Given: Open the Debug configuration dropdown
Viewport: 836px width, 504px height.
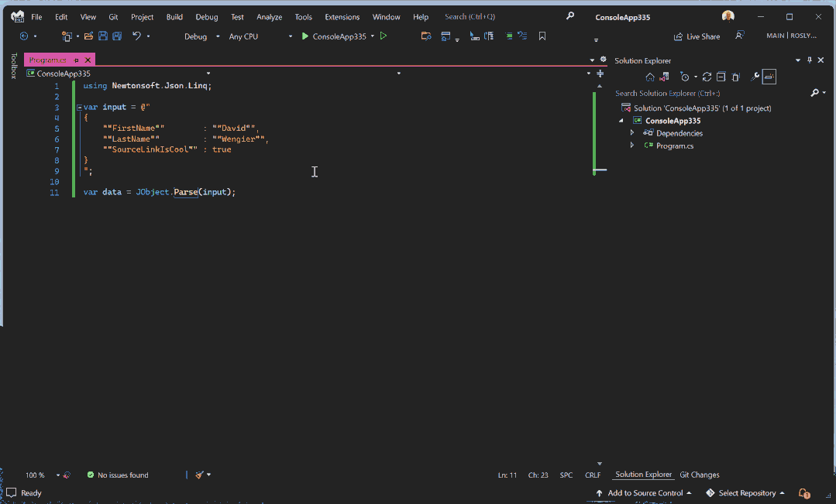Looking at the screenshot, I should pyautogui.click(x=218, y=36).
